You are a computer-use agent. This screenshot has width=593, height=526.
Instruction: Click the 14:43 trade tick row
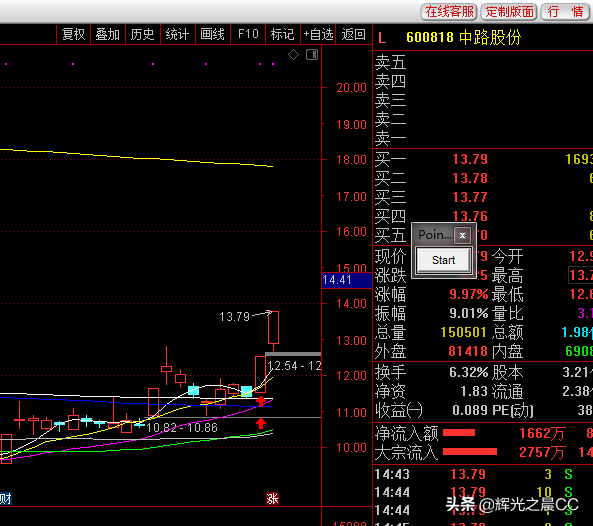tap(483, 474)
